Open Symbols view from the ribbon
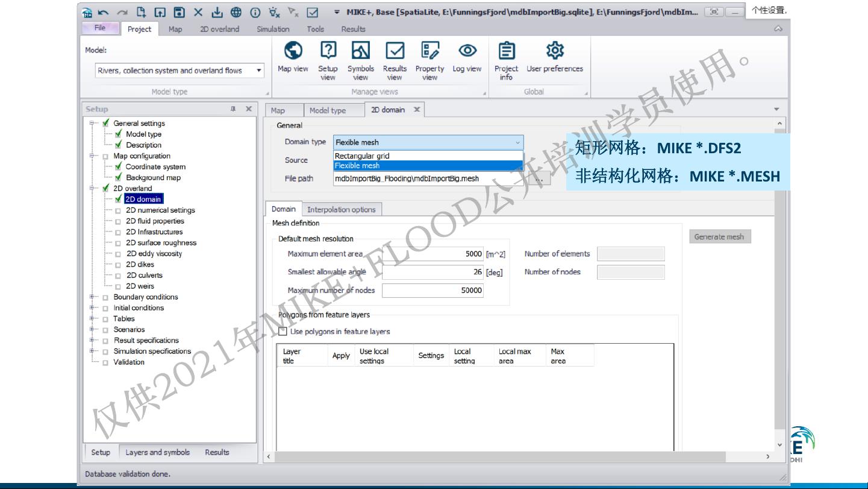 coord(361,60)
